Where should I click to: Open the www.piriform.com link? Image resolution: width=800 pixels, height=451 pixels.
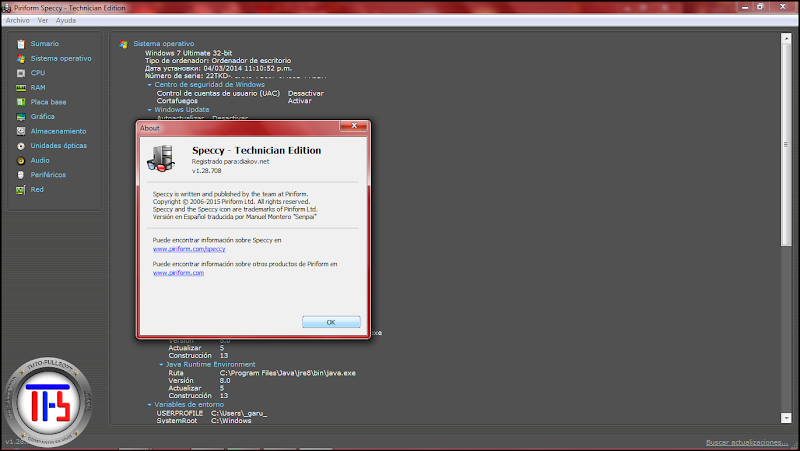tap(178, 273)
